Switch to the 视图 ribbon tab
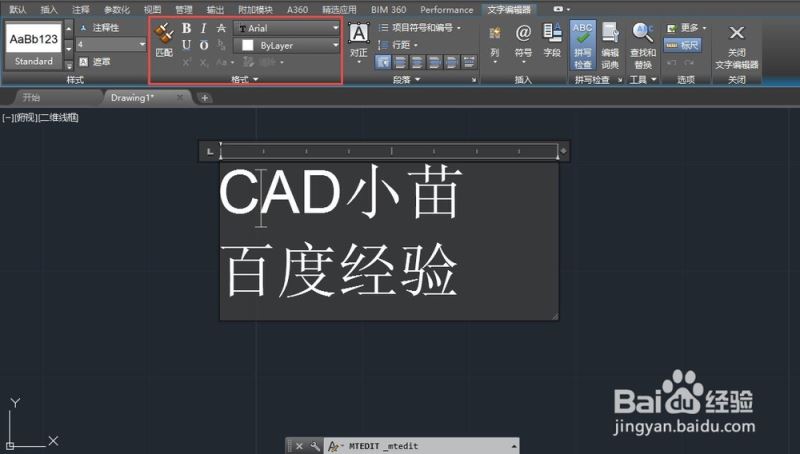Image resolution: width=800 pixels, height=454 pixels. pos(153,10)
